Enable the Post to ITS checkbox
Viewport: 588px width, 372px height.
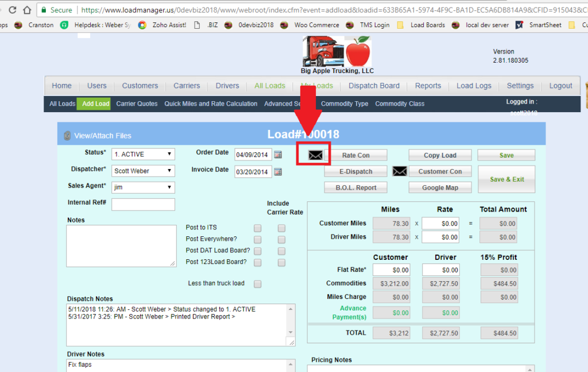tap(257, 228)
